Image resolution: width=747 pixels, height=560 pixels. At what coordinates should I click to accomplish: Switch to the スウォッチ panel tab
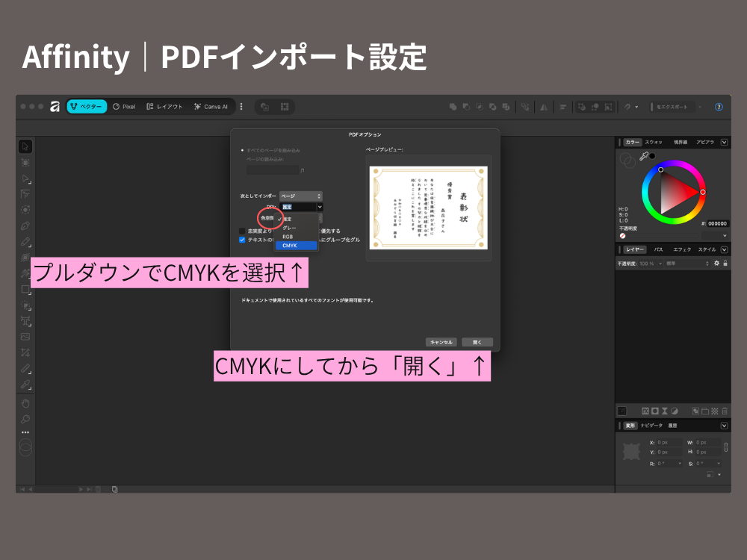pos(654,143)
